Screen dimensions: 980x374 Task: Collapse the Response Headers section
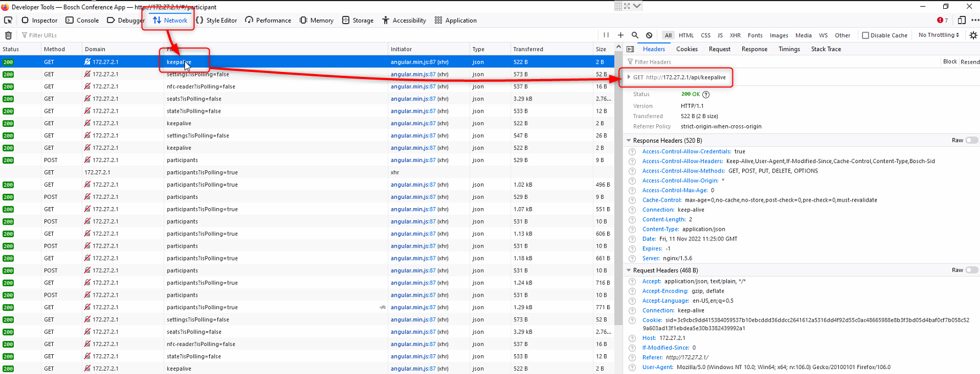[629, 141]
